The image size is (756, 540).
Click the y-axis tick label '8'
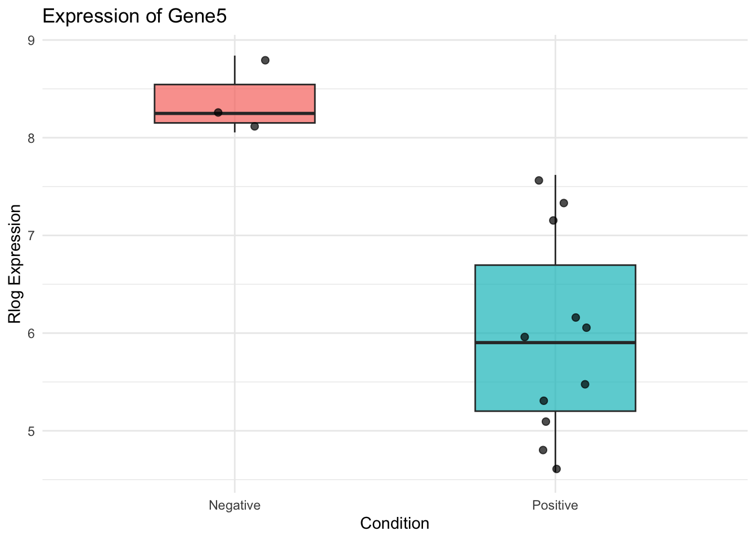click(31, 138)
